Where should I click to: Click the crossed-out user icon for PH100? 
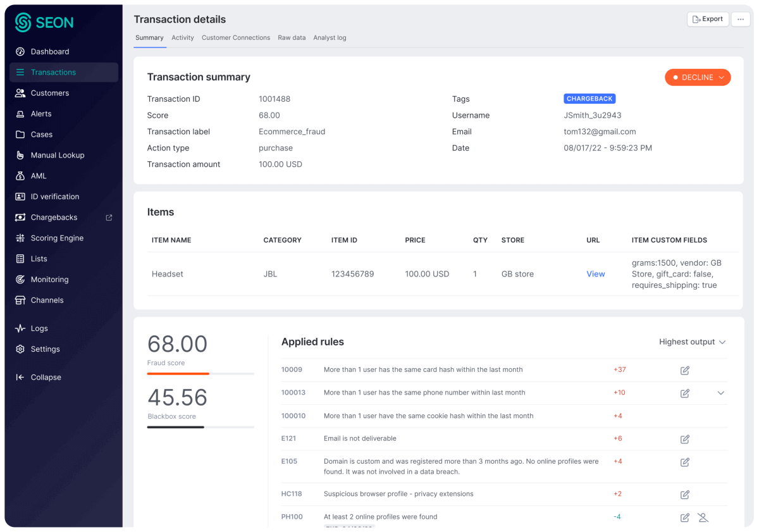pos(703,517)
